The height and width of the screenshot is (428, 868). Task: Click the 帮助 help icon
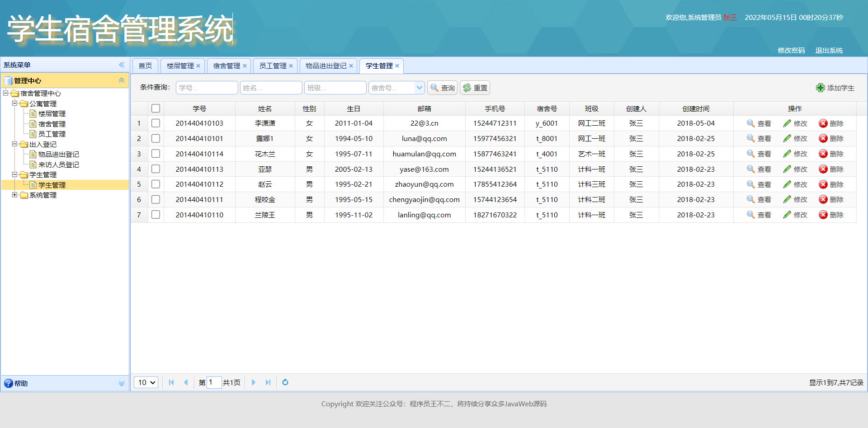coord(8,383)
